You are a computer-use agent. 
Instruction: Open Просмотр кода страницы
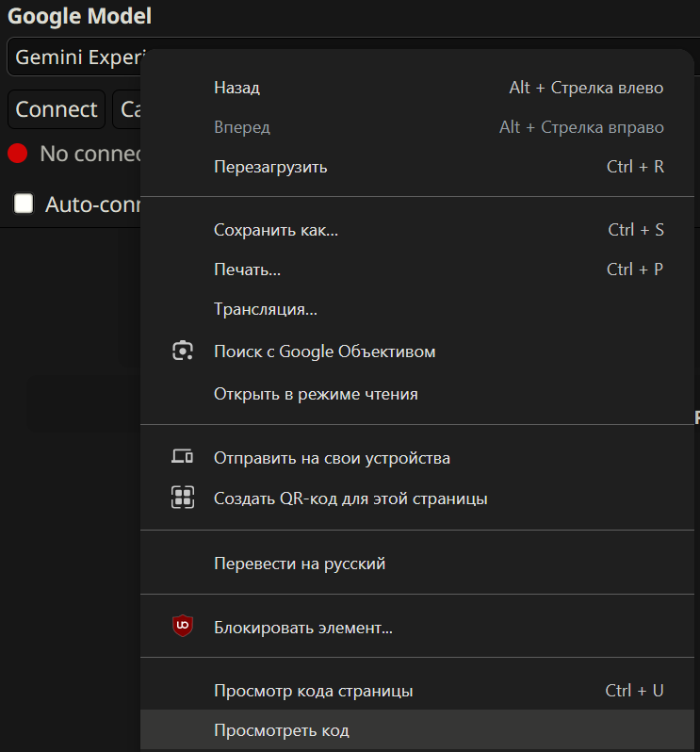point(417,691)
